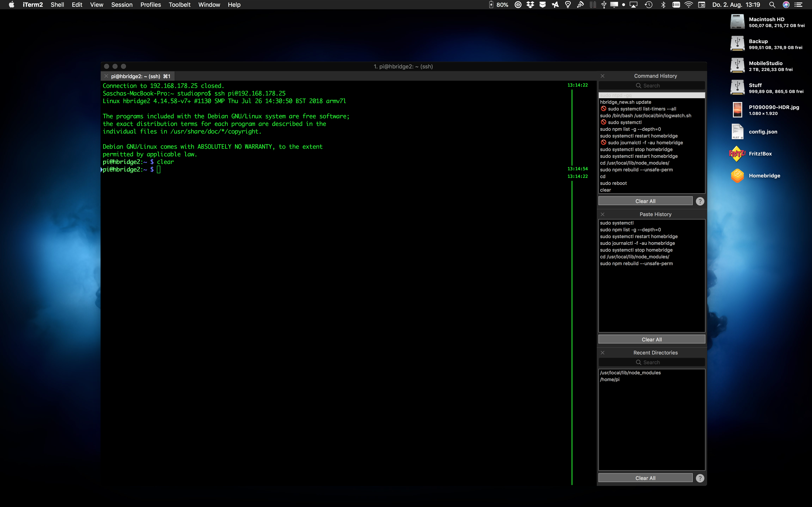Click Clear All under Paste History
The height and width of the screenshot is (507, 812).
point(651,340)
